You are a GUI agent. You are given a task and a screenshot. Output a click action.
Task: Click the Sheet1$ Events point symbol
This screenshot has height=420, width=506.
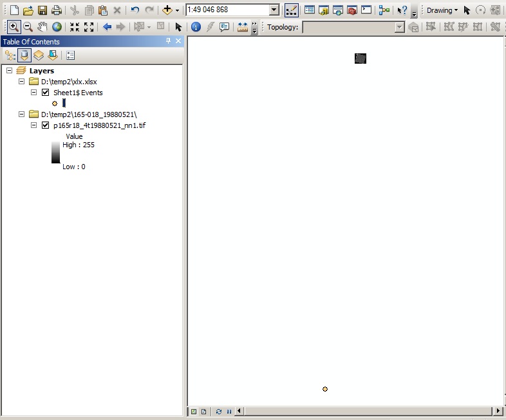55,104
